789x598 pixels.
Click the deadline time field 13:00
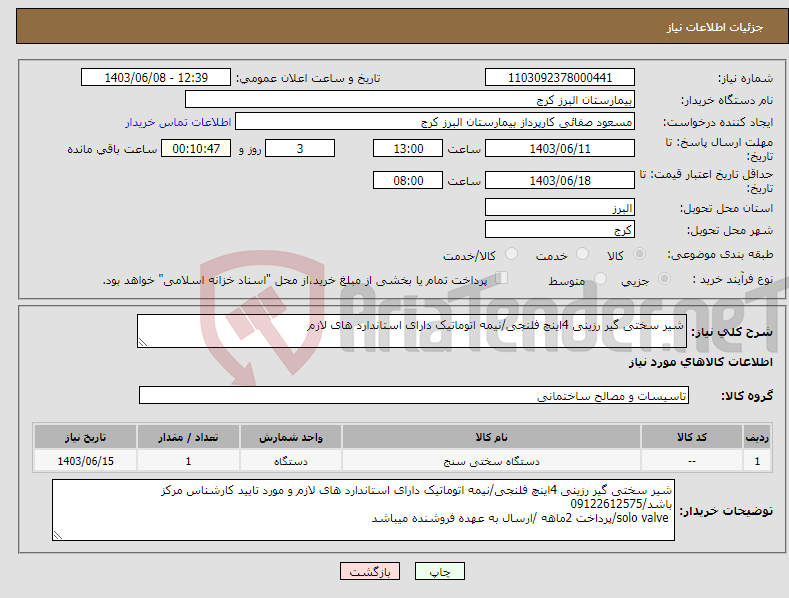click(x=408, y=148)
